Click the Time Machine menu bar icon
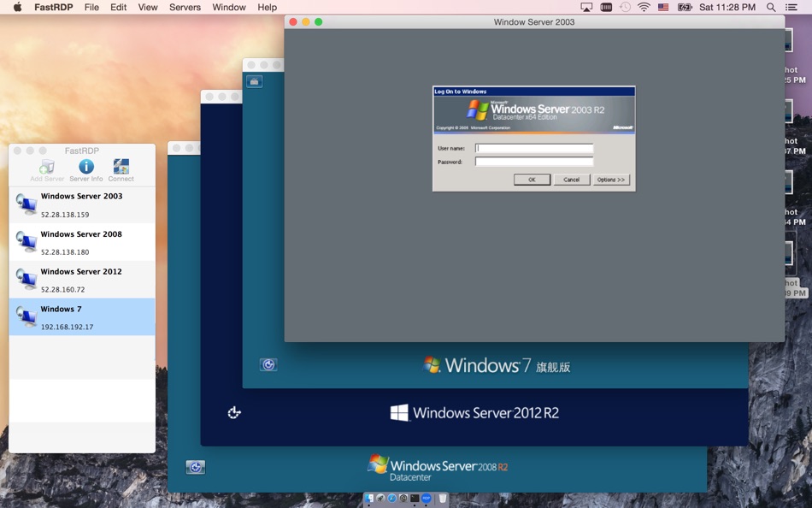The image size is (812, 508). coord(625,7)
